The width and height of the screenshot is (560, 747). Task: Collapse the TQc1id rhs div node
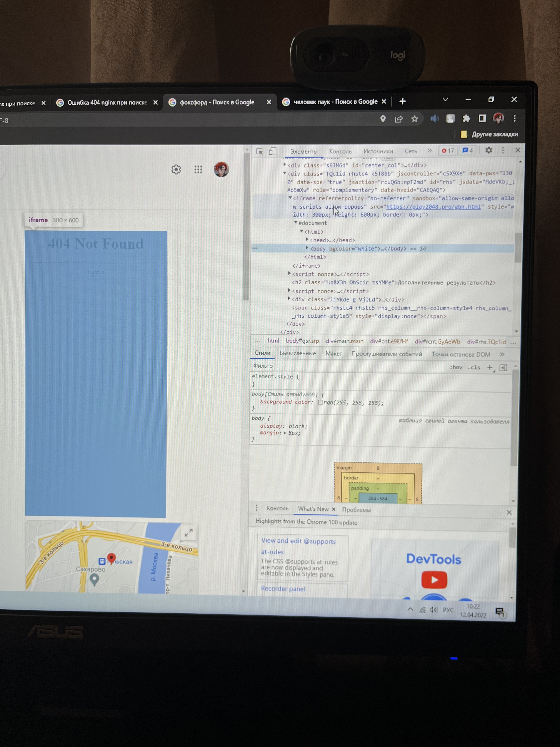coord(285,173)
